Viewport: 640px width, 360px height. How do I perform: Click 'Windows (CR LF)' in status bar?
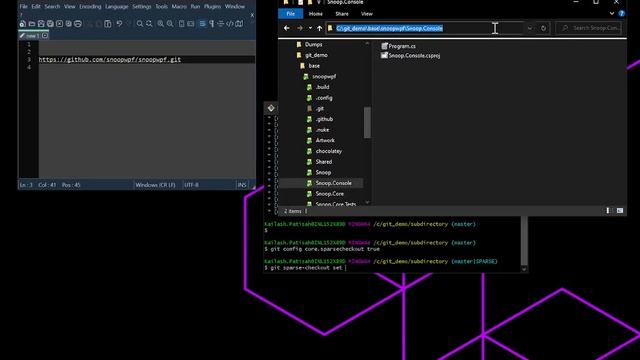156,185
